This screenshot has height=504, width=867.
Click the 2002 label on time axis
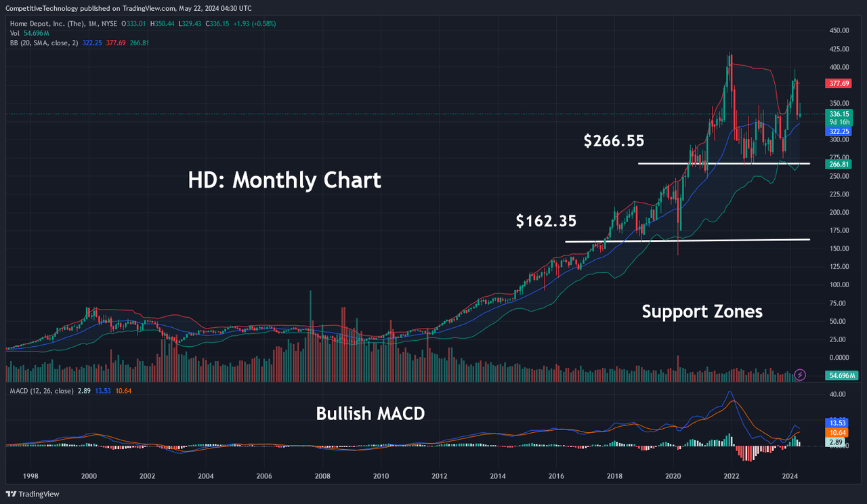click(147, 476)
